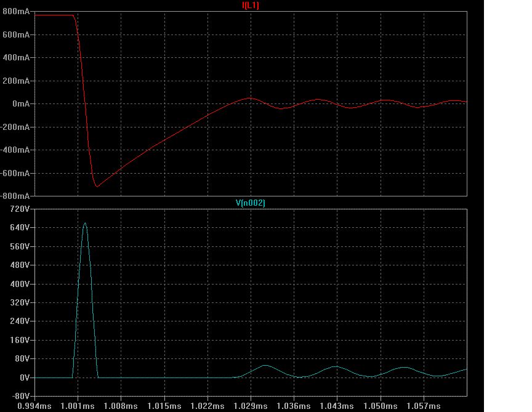The height and width of the screenshot is (412, 532).
Task: Click the 400V axis label
Action: 20,284
